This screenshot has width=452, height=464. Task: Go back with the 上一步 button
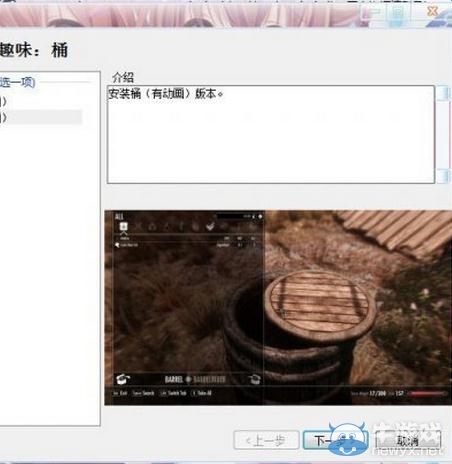coord(266,440)
